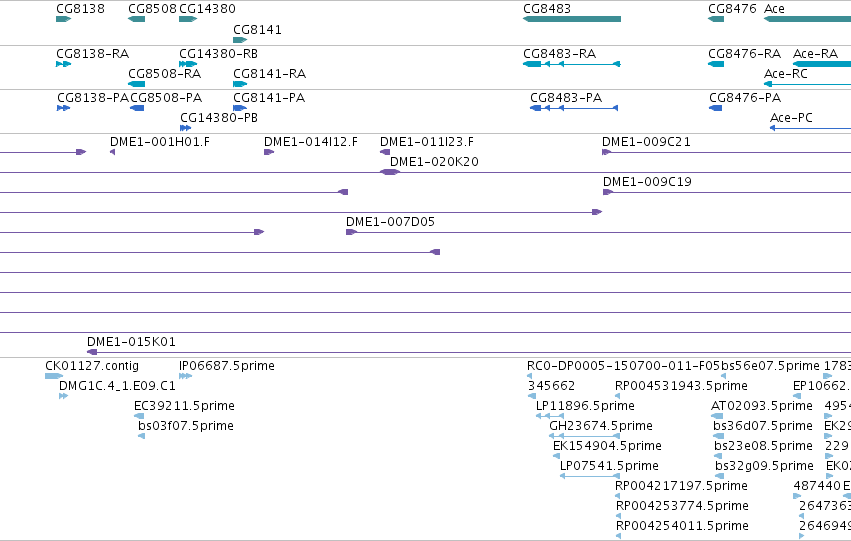Click the bs36d07.5prime EST label

click(763, 426)
